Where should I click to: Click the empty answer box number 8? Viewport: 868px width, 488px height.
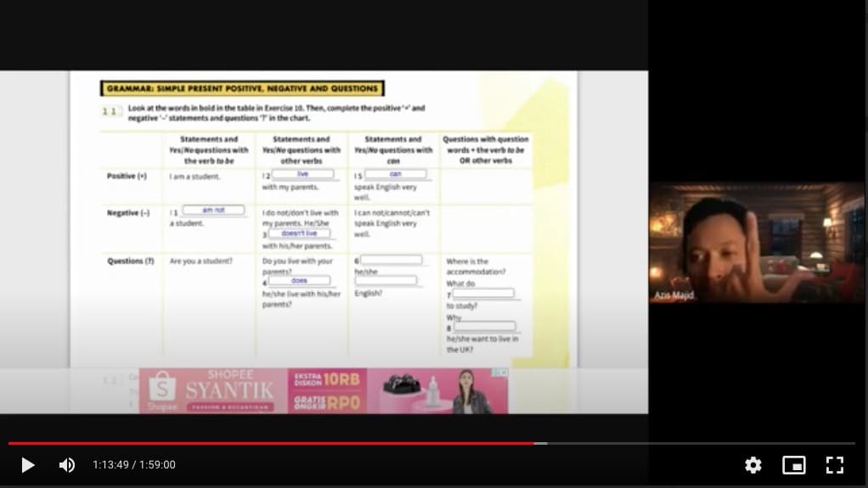[484, 326]
